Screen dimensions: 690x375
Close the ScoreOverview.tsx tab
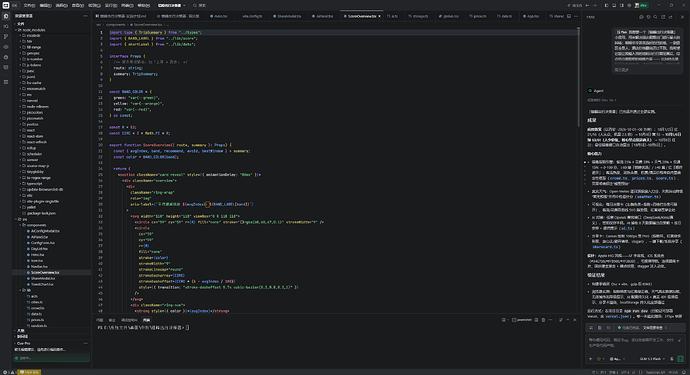coord(379,16)
